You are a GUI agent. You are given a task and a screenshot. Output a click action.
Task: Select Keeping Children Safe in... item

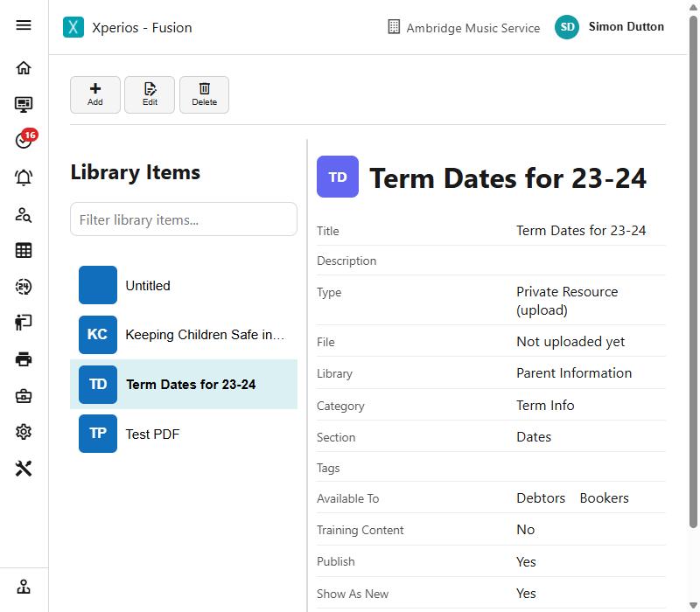[x=184, y=335]
